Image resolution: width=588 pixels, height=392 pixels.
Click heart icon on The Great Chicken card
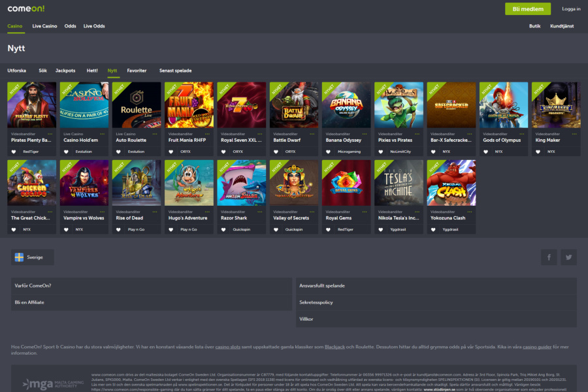click(x=14, y=229)
